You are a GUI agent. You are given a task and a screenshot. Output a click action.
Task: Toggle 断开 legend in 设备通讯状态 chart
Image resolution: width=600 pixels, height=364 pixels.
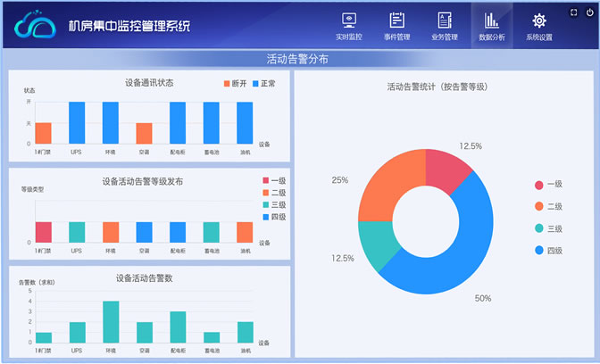(x=236, y=83)
